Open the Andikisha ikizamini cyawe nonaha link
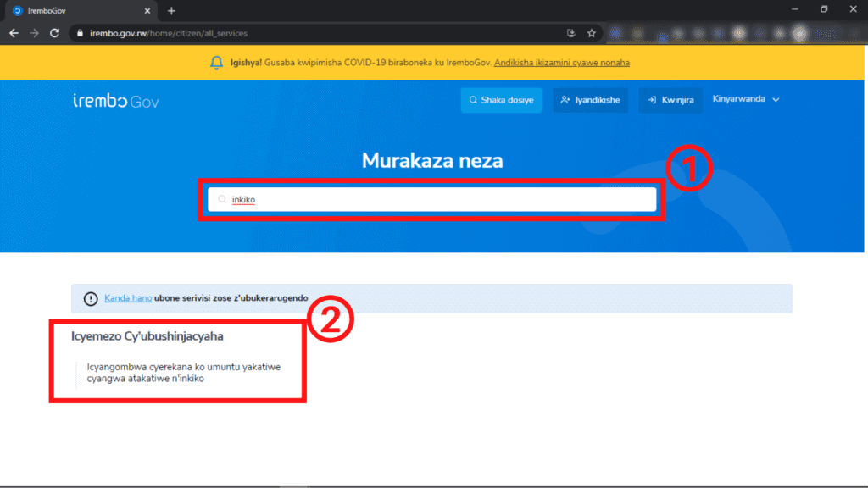868x488 pixels. (x=562, y=63)
